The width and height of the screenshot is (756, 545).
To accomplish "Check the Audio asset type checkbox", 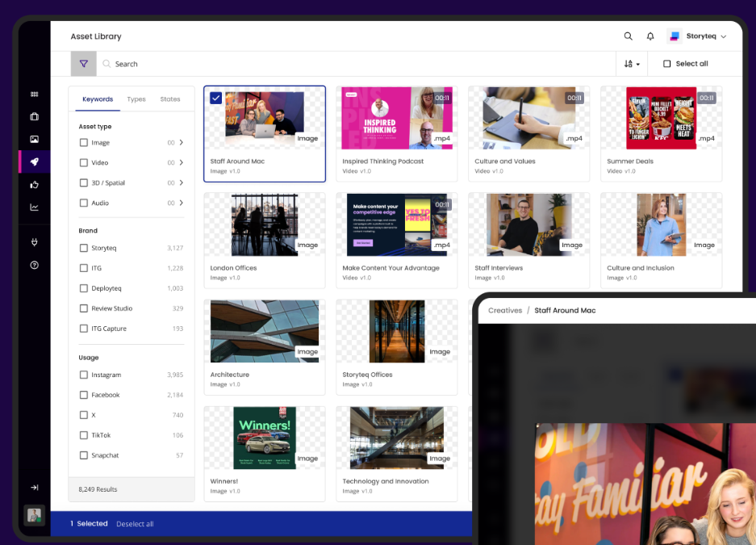I will coord(83,203).
